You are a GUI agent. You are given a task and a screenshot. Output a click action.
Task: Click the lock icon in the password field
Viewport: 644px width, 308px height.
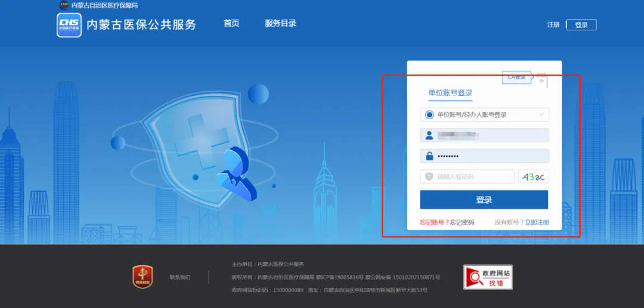click(429, 156)
